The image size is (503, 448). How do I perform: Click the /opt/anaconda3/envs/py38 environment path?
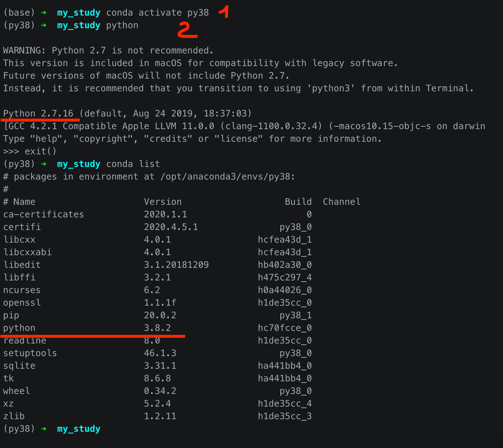pos(227,177)
